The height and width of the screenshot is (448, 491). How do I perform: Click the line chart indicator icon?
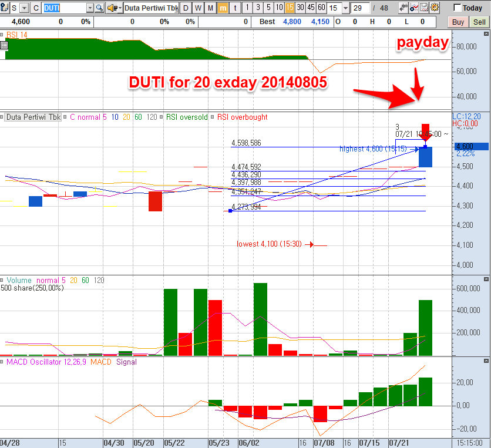click(x=415, y=8)
